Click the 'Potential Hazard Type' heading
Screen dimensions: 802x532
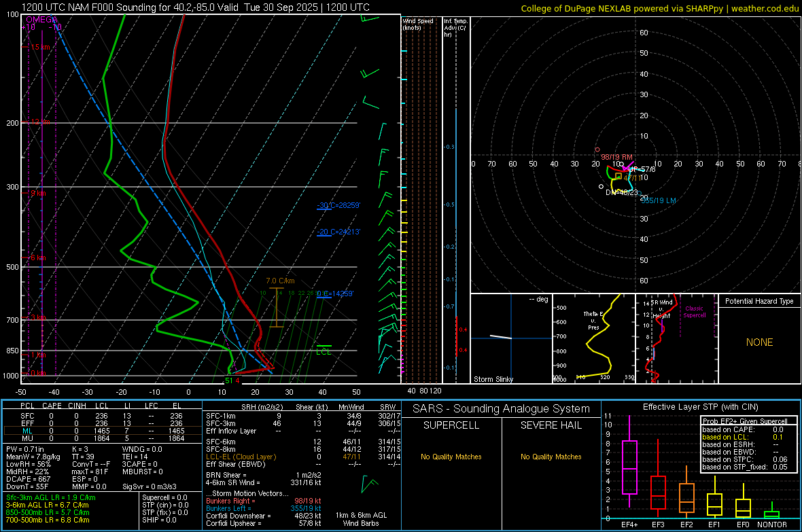pyautogui.click(x=759, y=301)
